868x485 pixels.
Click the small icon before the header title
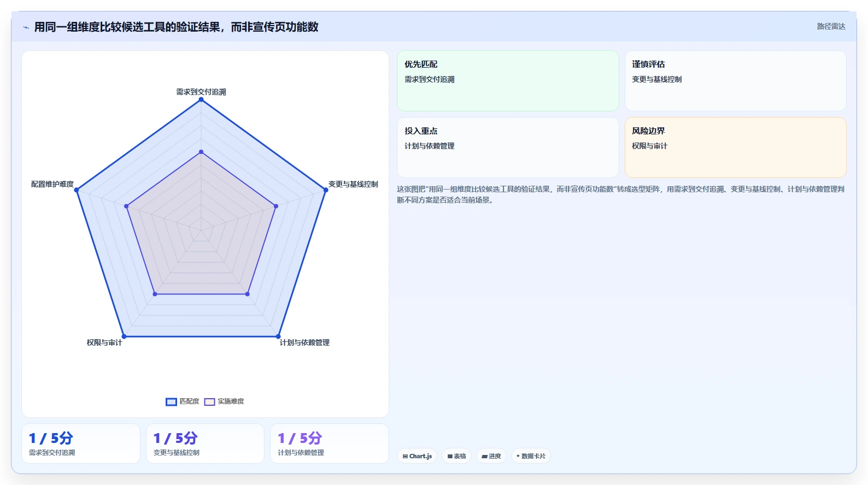tap(26, 27)
